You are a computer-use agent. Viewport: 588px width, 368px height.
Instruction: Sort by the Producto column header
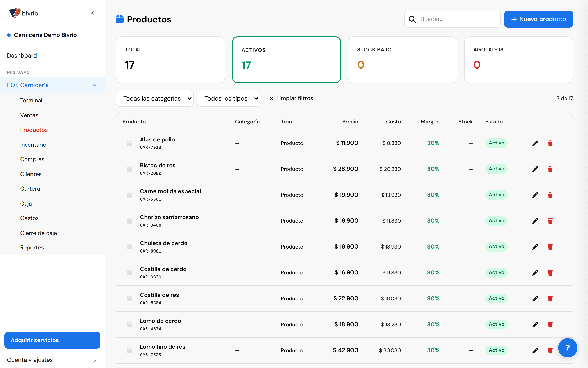pos(134,122)
